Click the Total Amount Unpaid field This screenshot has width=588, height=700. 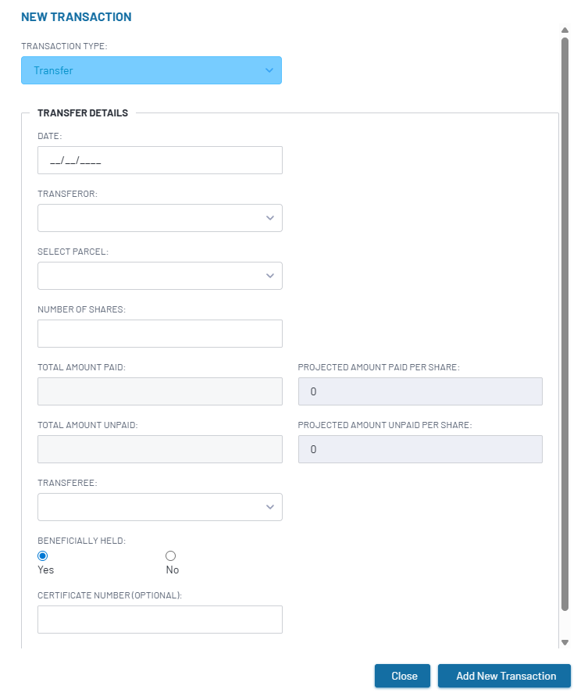coord(160,449)
